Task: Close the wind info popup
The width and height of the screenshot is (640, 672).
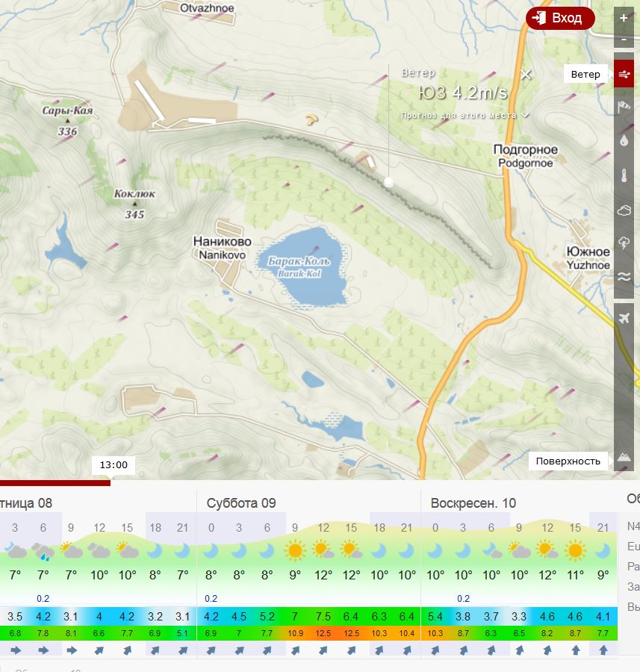Action: (526, 74)
